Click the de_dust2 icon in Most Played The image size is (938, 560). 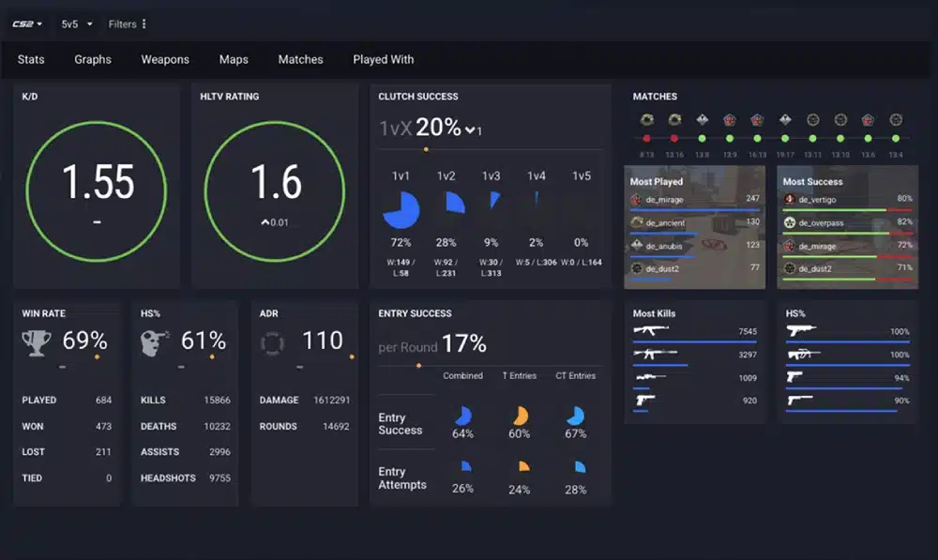637,268
